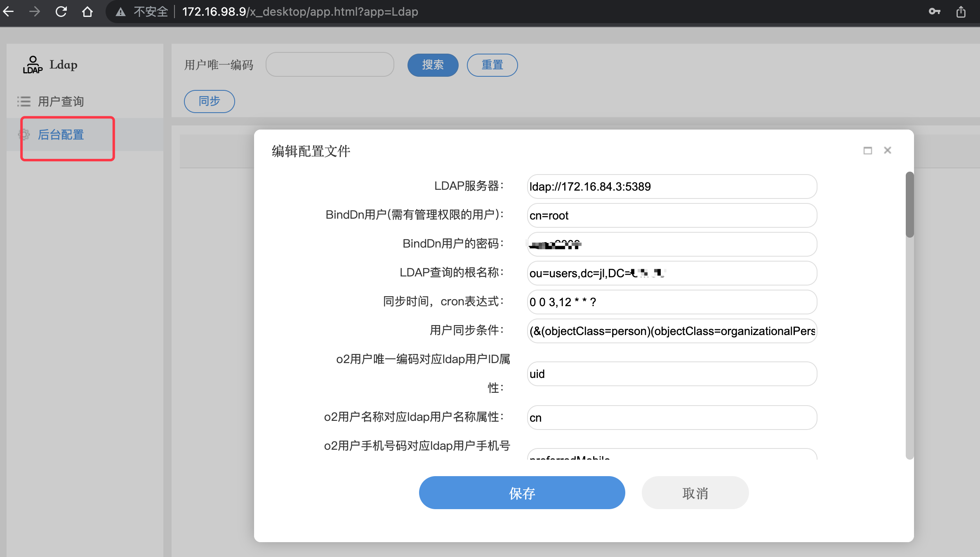Image resolution: width=980 pixels, height=557 pixels.
Task: Click the password key icon in address bar
Action: pyautogui.click(x=934, y=12)
